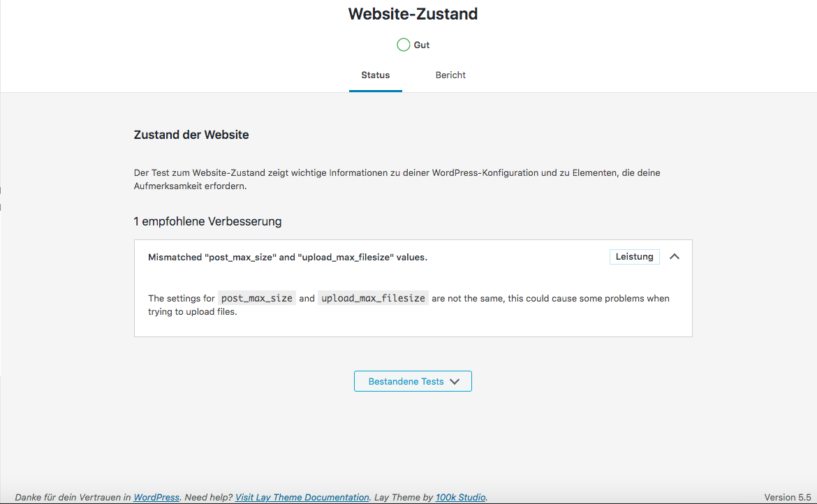Click the upload_max_filesize code snippet
Screen dimensions: 817x504
pyautogui.click(x=373, y=298)
